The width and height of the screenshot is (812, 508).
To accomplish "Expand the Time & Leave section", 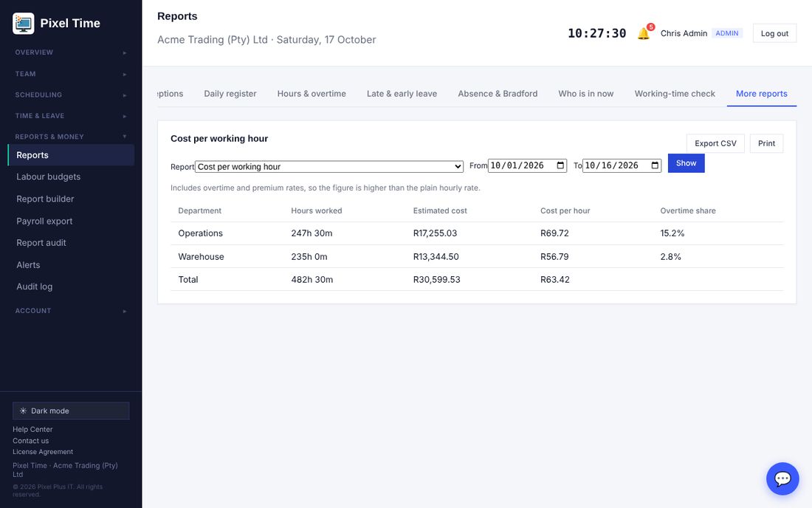I will pyautogui.click(x=71, y=116).
